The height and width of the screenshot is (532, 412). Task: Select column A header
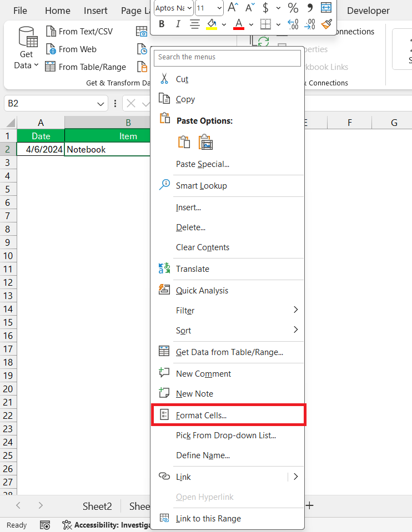41,123
